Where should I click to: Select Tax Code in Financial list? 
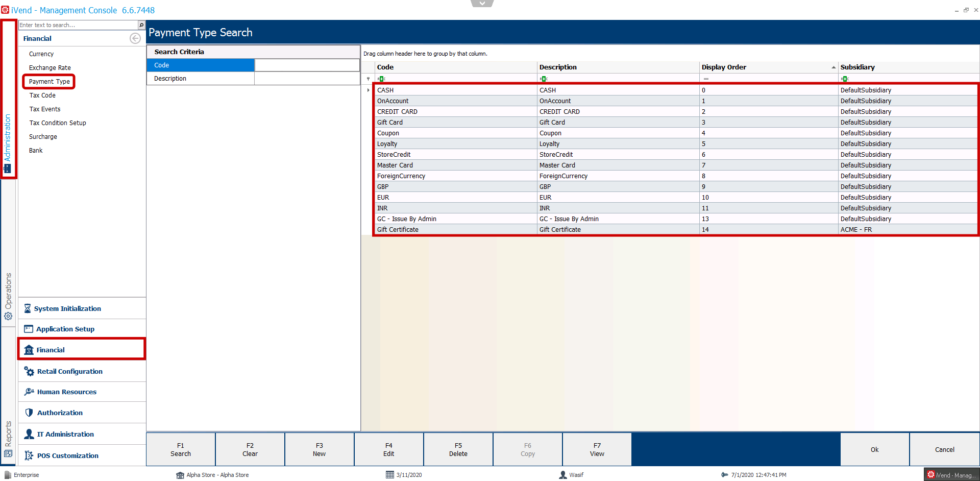[x=42, y=95]
